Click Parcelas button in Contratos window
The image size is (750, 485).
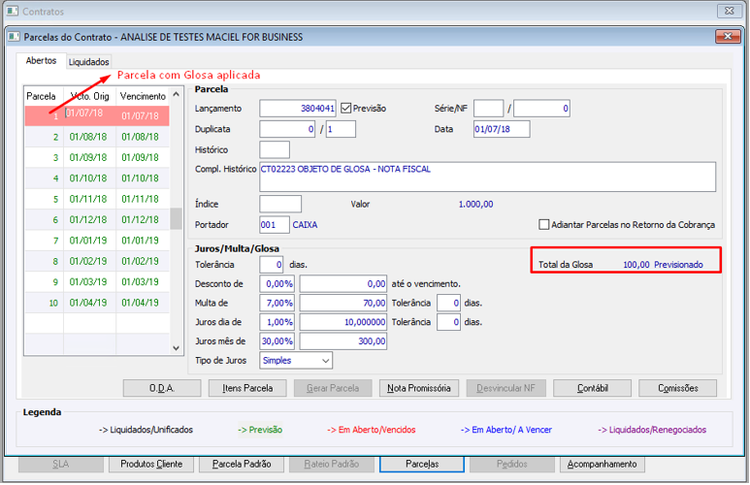pos(422,464)
